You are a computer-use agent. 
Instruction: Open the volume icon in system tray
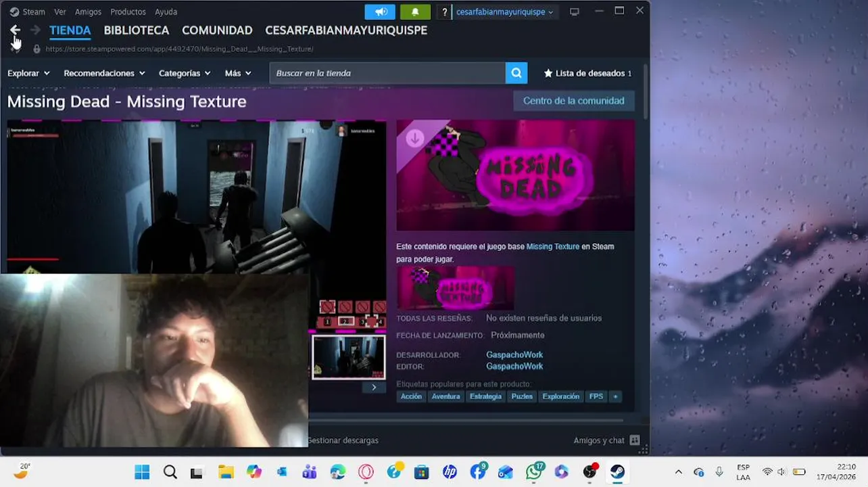pos(781,472)
